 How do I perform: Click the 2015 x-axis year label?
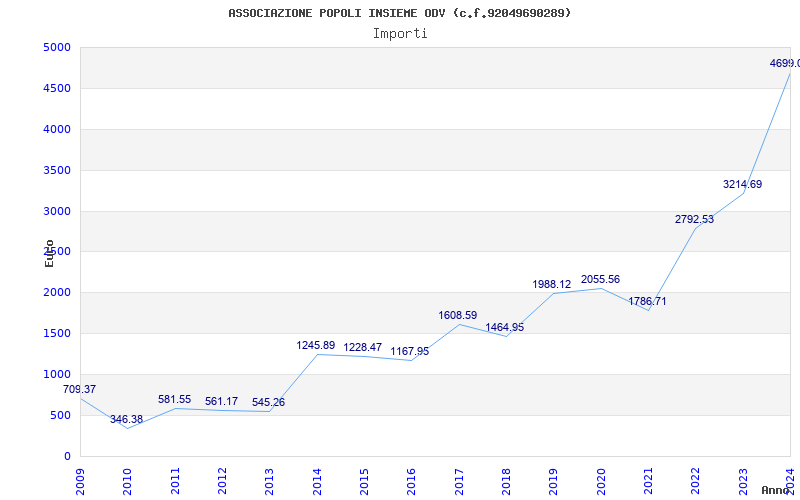click(x=364, y=482)
